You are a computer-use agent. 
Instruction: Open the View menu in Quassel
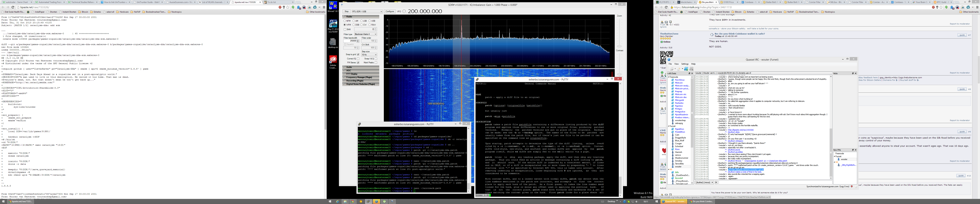point(676,64)
